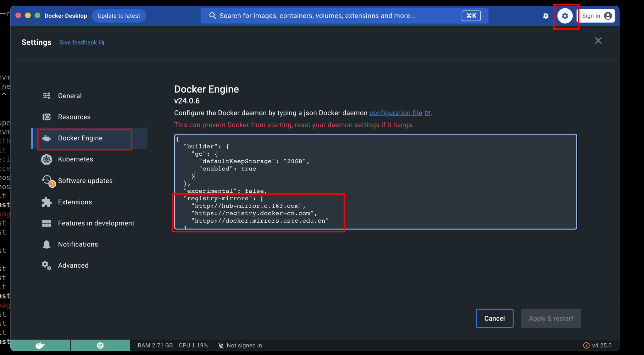Click the Give feedback link
The image size is (644, 355).
tap(78, 42)
